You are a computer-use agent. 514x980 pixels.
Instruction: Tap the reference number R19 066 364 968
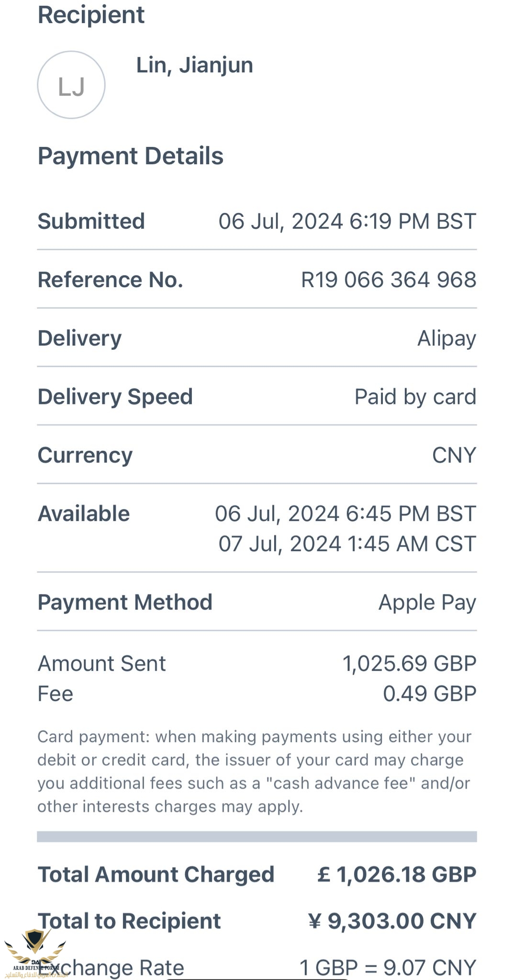(388, 280)
